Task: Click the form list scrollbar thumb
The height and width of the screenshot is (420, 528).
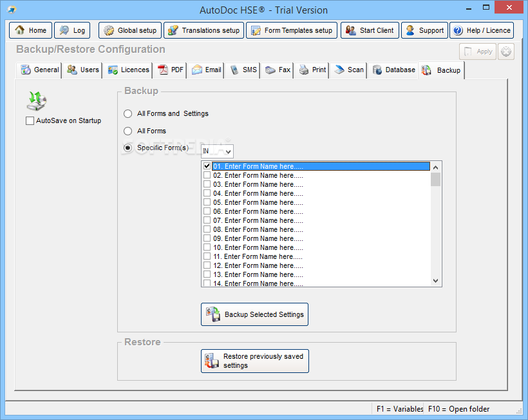Action: [435, 179]
